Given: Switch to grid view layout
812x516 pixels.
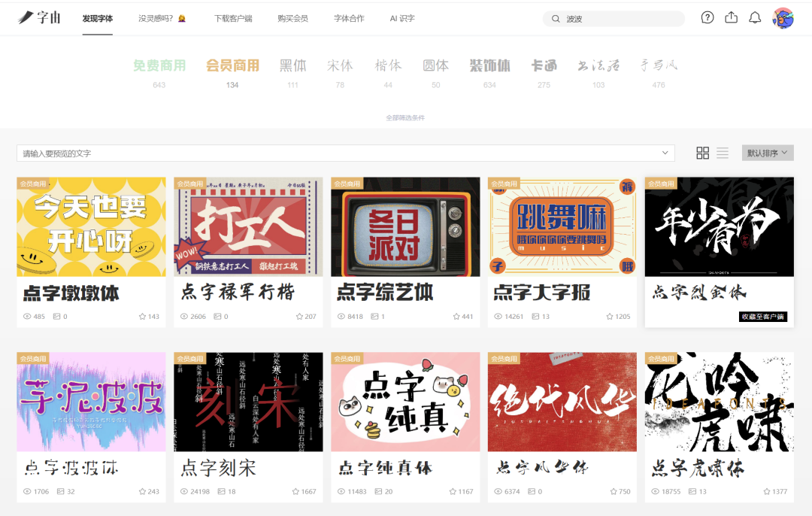Looking at the screenshot, I should click(703, 153).
